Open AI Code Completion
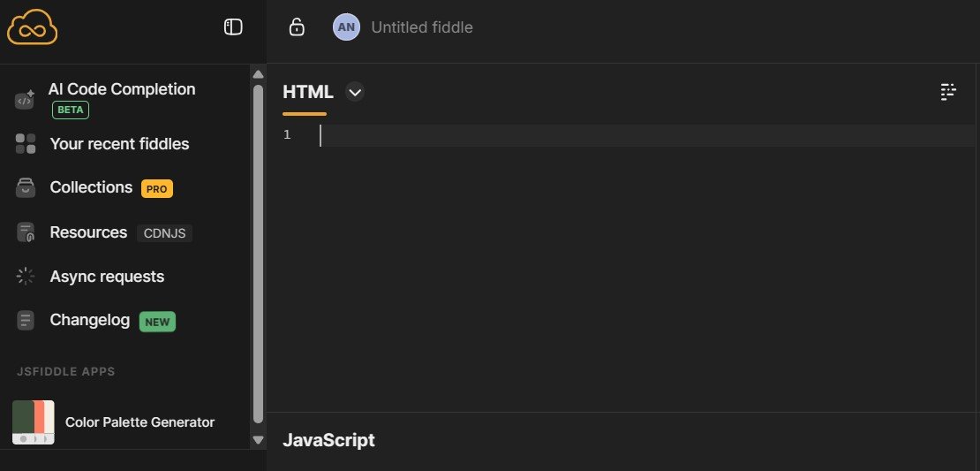The image size is (980, 471). pyautogui.click(x=122, y=89)
